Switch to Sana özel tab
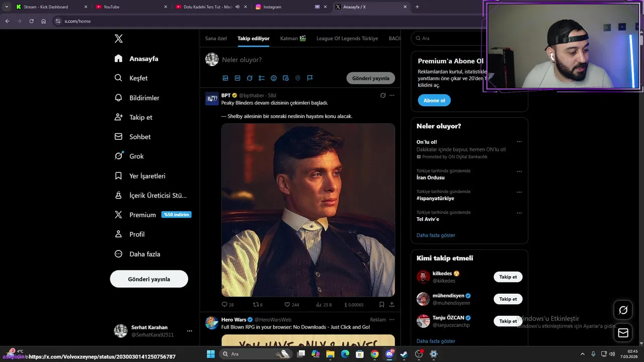Screen dimensions: 644x362 tap(216, 38)
